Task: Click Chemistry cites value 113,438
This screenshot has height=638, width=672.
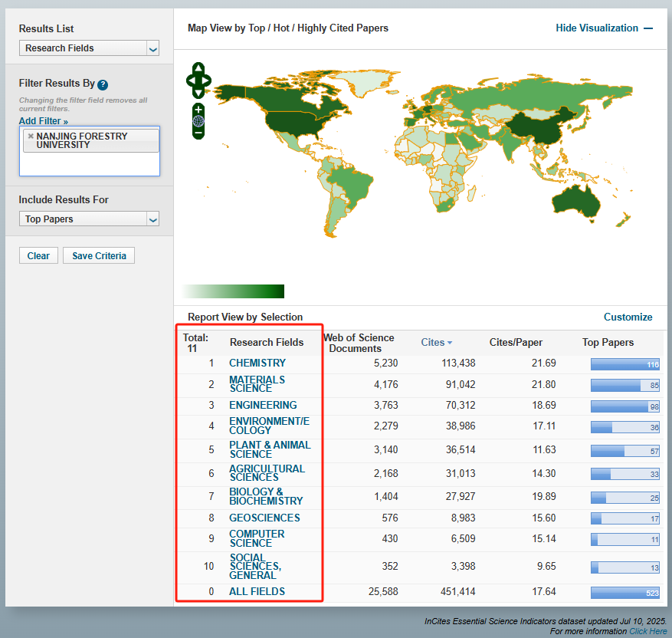Action: pos(458,363)
